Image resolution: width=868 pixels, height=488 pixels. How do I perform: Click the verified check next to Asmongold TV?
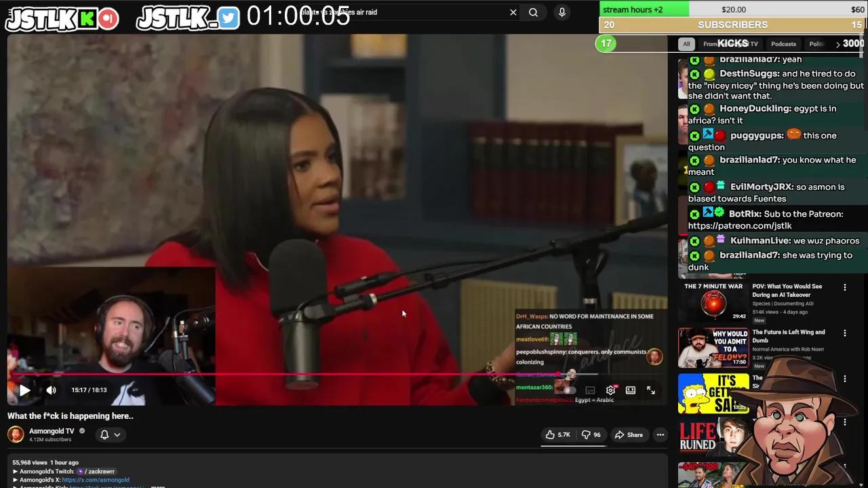[x=82, y=431]
